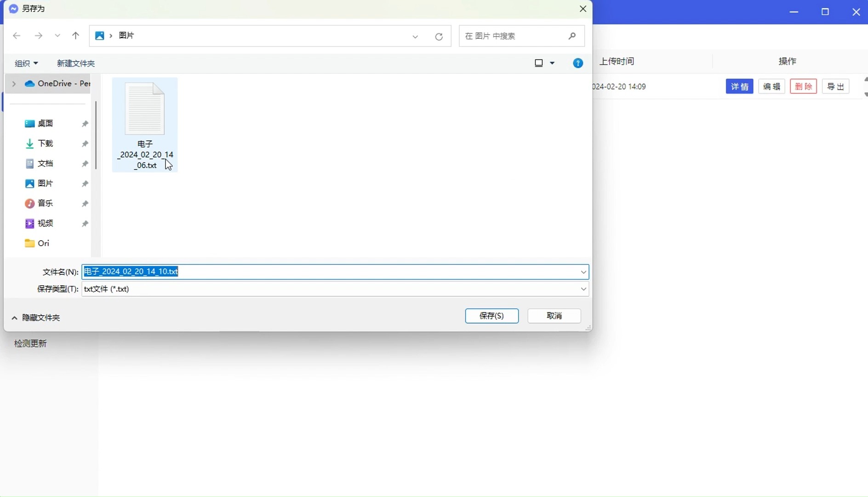The image size is (868, 497).
Task: Expand the OneDrive tree node
Action: pyautogui.click(x=14, y=83)
